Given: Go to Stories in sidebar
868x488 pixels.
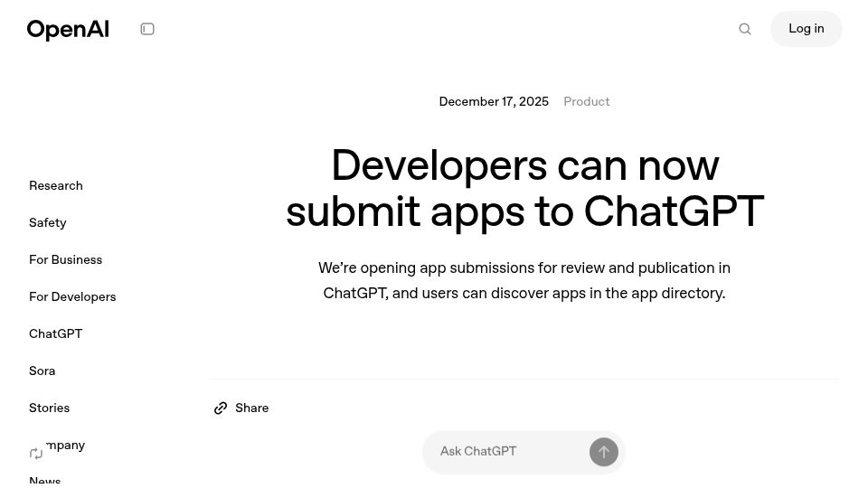Looking at the screenshot, I should point(49,408).
